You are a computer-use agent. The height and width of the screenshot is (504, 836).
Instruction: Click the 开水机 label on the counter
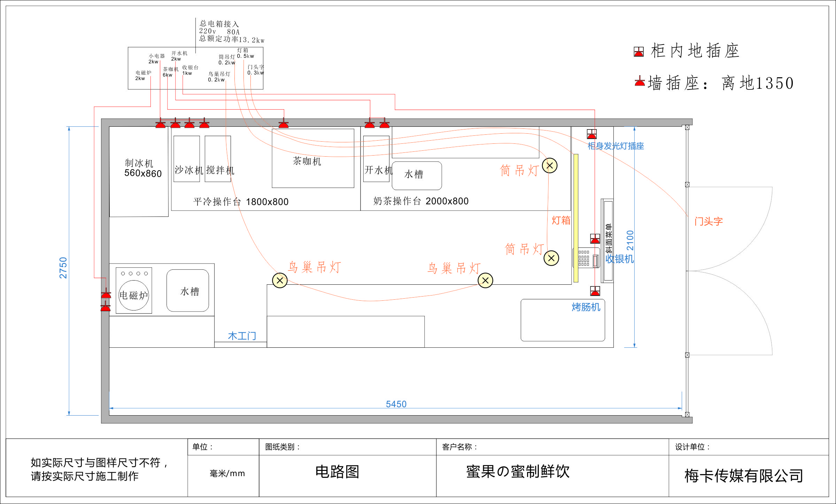click(x=379, y=170)
